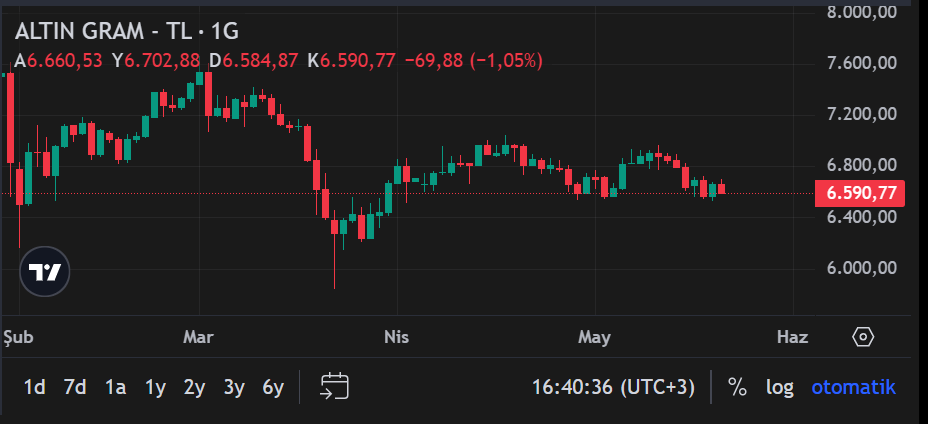Viewport: 928px width, 424px height.
Task: Click the 6.400,00 price axis label
Action: click(x=861, y=217)
